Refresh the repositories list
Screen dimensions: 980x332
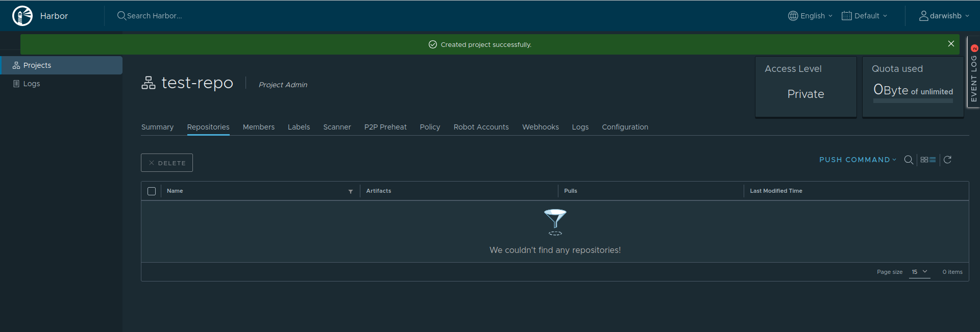click(x=947, y=160)
